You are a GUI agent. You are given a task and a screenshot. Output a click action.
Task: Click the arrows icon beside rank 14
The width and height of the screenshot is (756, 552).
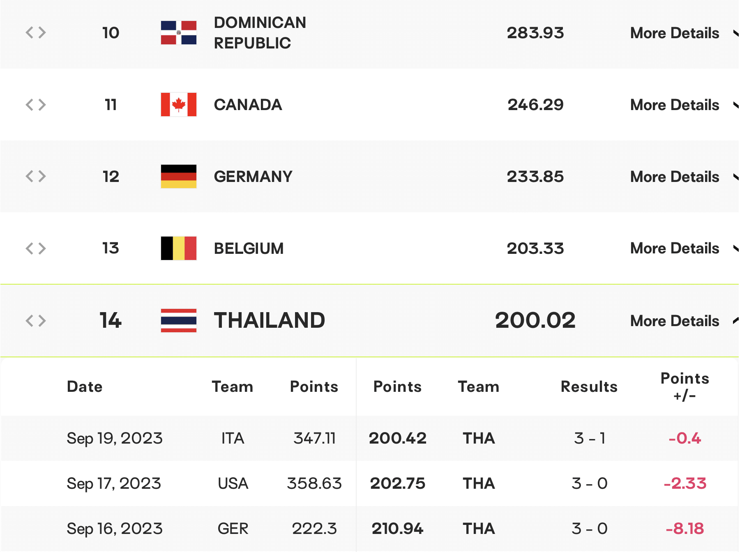(36, 320)
